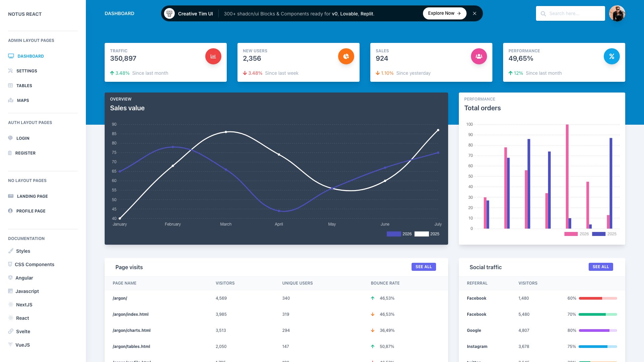Select the blue Performance percent icon
The image size is (644, 362).
[x=611, y=56]
